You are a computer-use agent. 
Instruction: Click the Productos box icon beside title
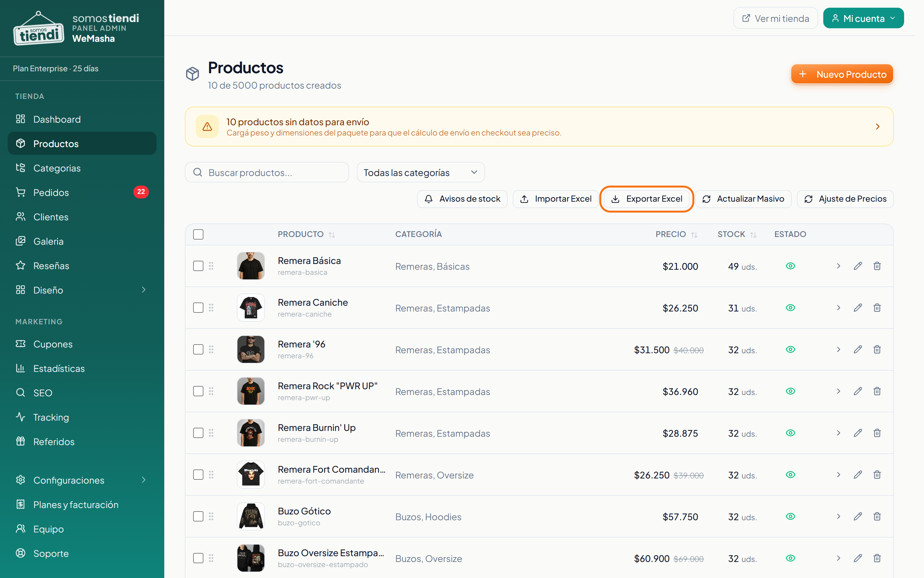click(x=193, y=74)
